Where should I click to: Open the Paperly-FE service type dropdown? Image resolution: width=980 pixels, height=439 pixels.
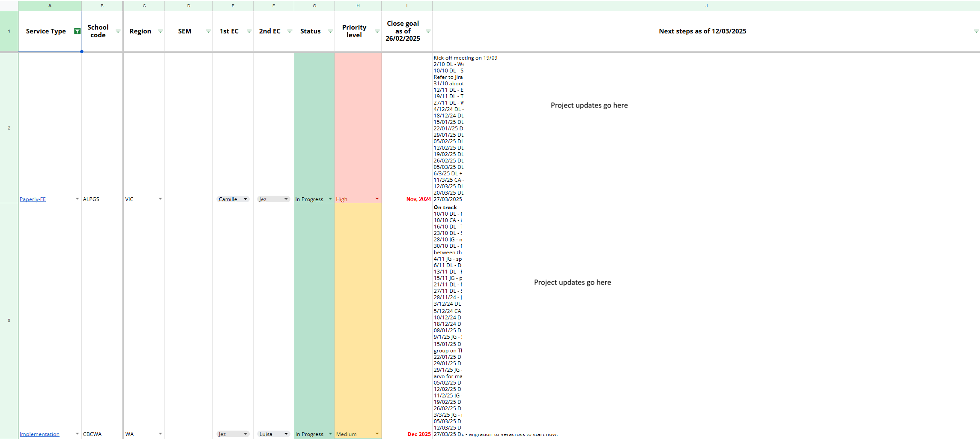[x=78, y=199]
